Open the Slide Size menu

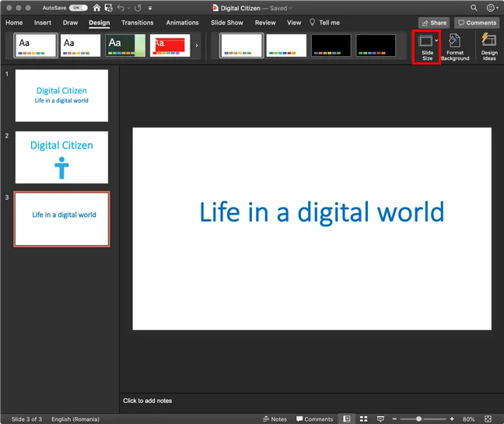[x=427, y=47]
